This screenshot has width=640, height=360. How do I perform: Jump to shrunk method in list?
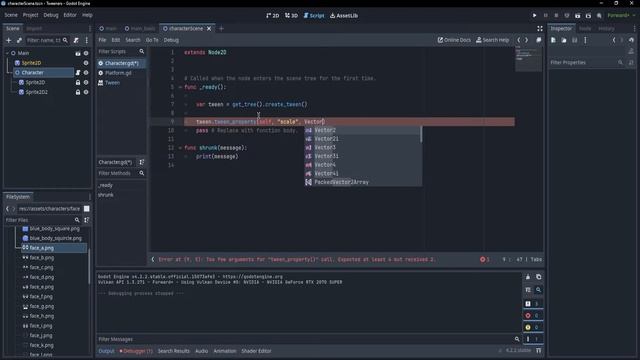106,195
